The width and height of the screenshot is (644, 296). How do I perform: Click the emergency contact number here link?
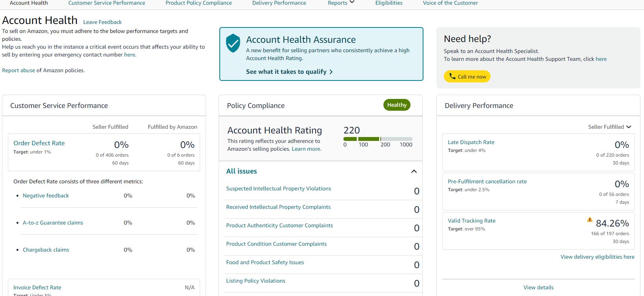tap(130, 55)
